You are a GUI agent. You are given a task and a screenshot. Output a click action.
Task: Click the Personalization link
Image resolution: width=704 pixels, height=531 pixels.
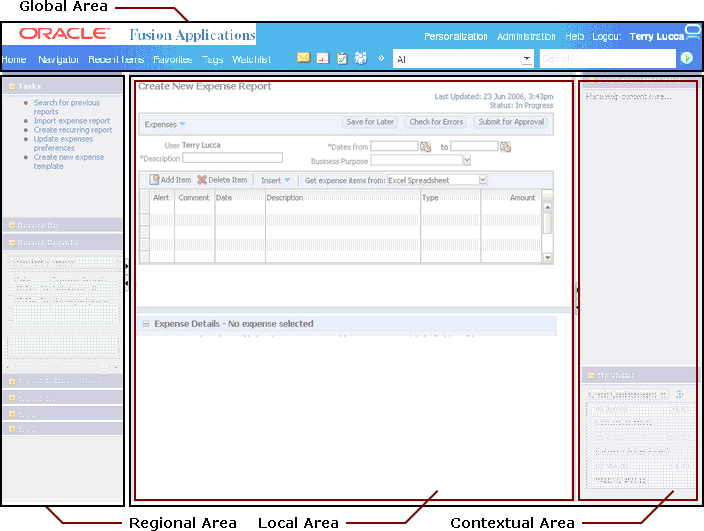point(456,36)
